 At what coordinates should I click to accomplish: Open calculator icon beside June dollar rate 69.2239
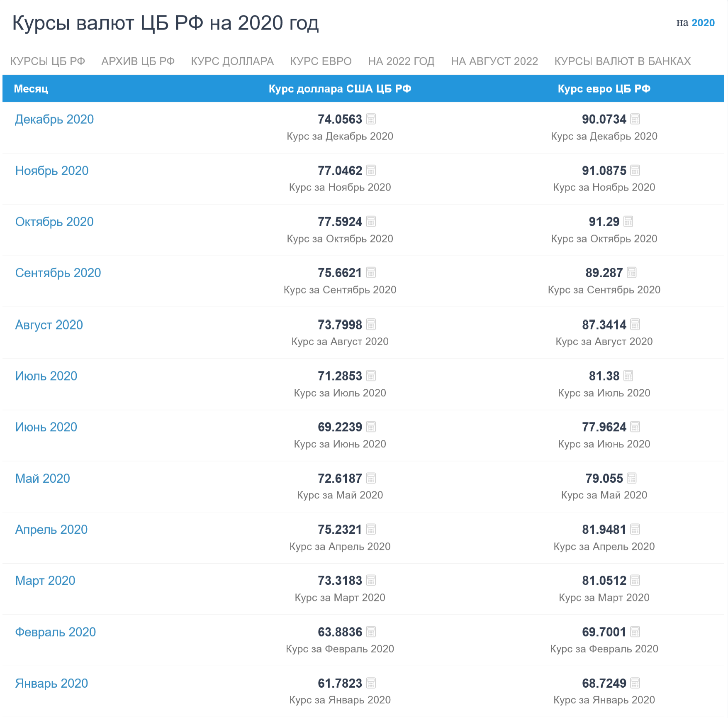371,427
